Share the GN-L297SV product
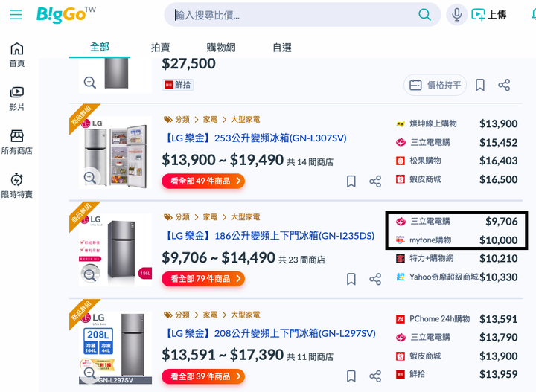Screen dimensions: 536x392 pyautogui.click(x=375, y=376)
